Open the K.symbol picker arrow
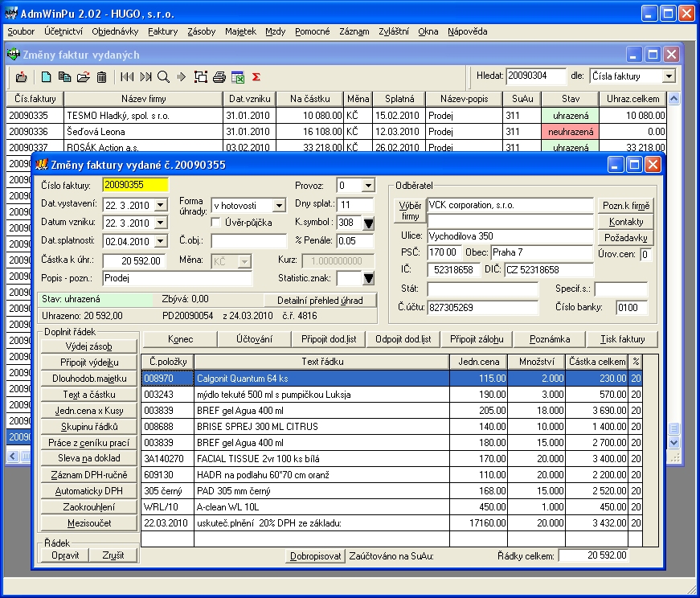700x598 pixels. 368,223
